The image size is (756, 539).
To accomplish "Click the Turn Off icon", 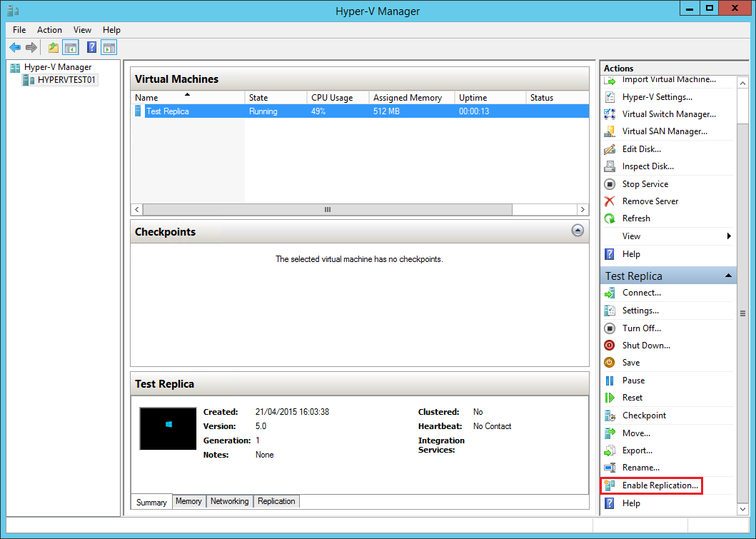I will pyautogui.click(x=610, y=328).
